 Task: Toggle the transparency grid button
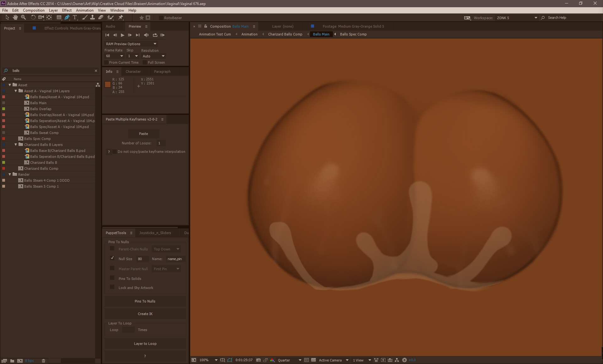pos(313,360)
